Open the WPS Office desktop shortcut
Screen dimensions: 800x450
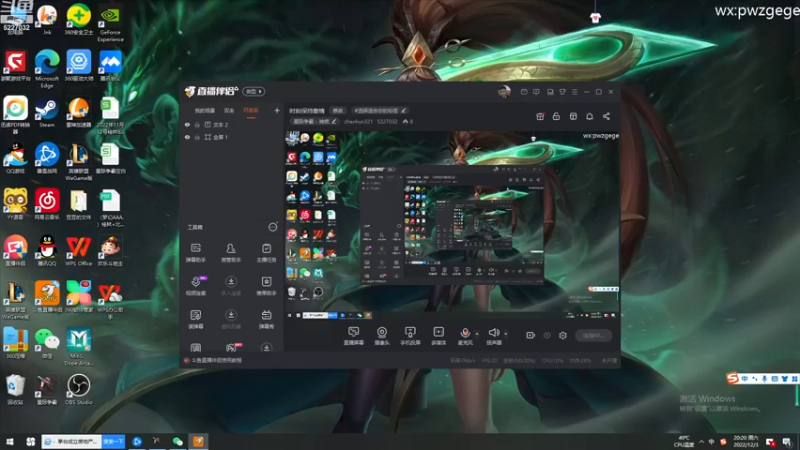click(x=79, y=251)
